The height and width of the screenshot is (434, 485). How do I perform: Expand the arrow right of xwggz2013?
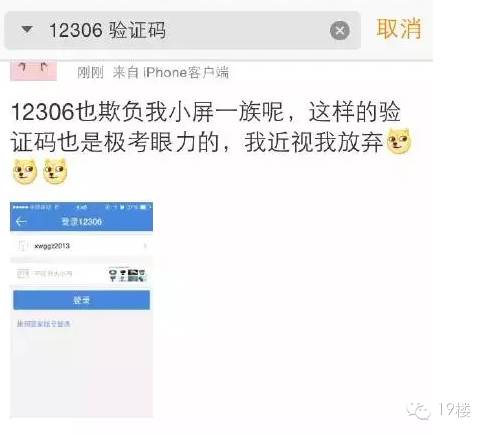click(x=145, y=246)
